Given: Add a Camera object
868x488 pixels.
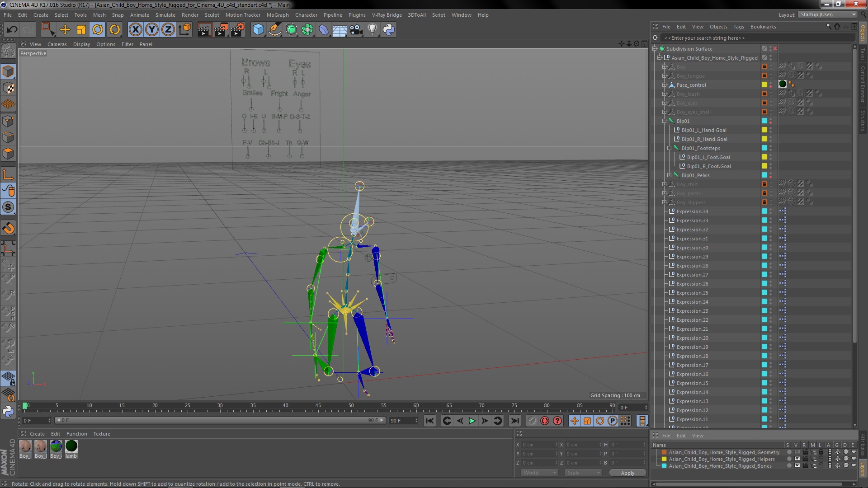Looking at the screenshot, I should tap(356, 30).
